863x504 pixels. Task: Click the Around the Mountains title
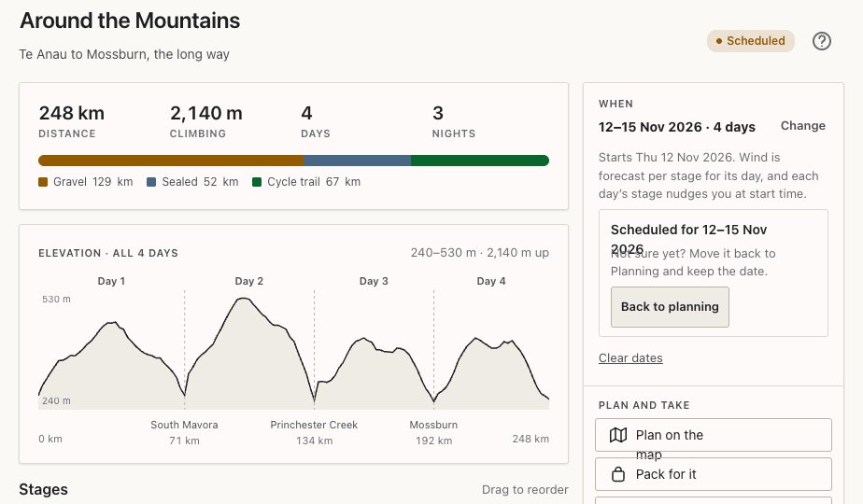click(x=130, y=21)
